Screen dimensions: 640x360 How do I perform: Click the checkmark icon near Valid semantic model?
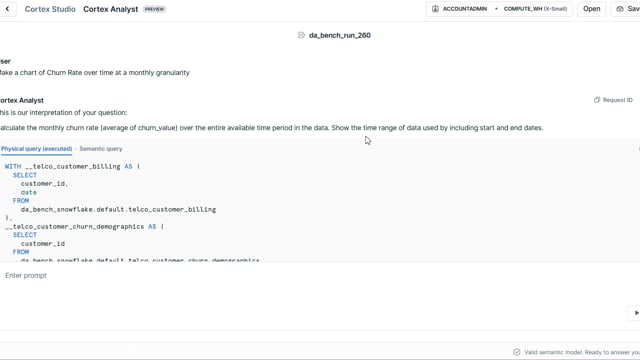(x=517, y=352)
